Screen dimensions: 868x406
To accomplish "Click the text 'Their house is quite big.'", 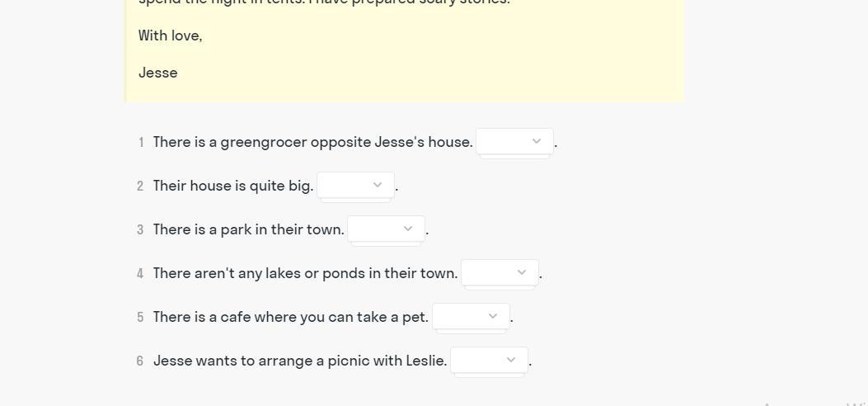I will 233,186.
